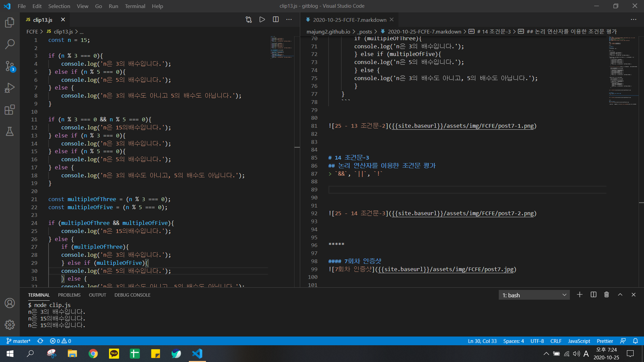Click the markdown editor minimap

point(624,70)
